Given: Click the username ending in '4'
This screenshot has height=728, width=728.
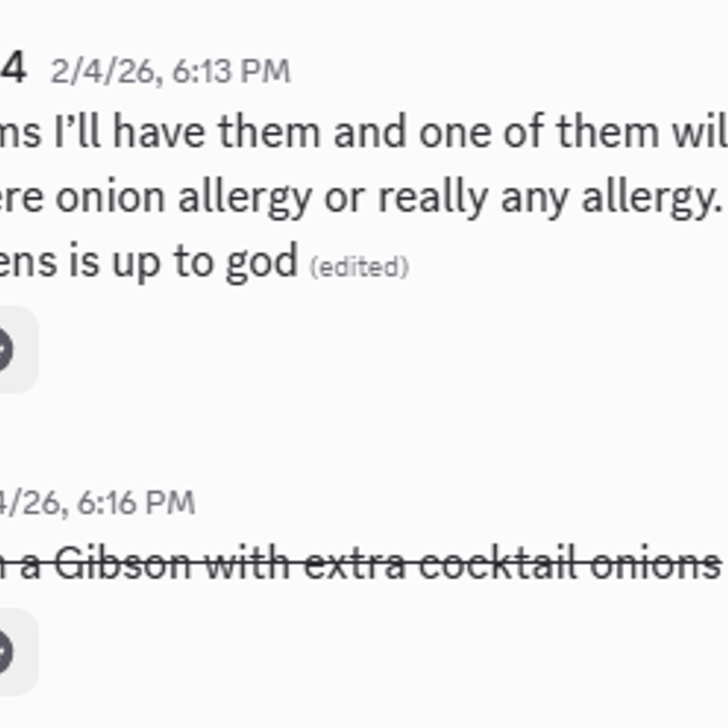Looking at the screenshot, I should 13,68.
